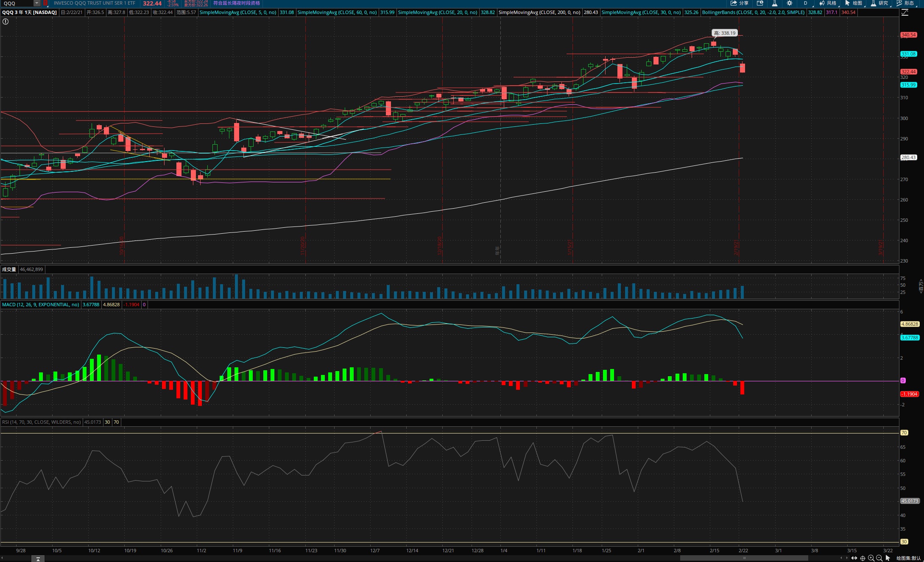
Task: Click the log-scale icon above the price axis
Action: [905, 12]
